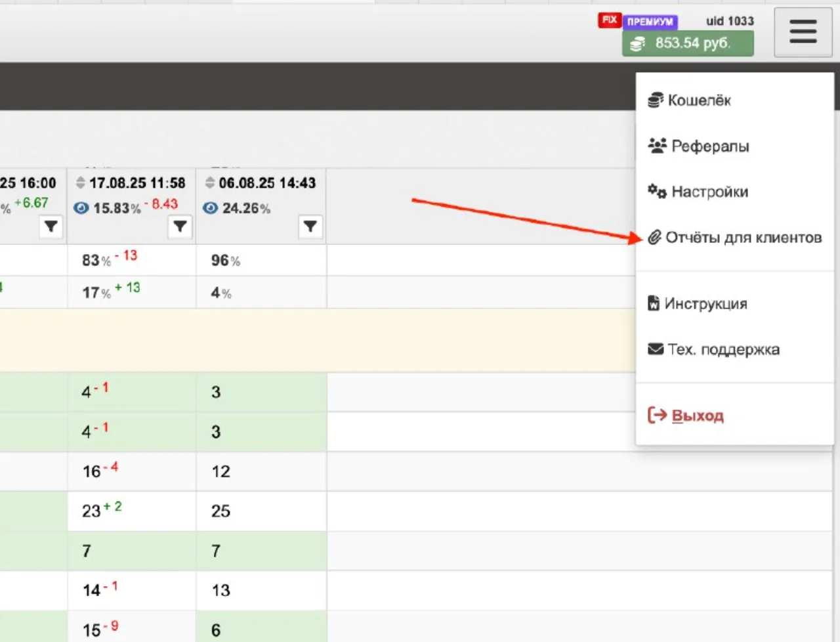The image size is (840, 642).
Task: Toggle the eye icon beside 15.83%
Action: (81, 208)
